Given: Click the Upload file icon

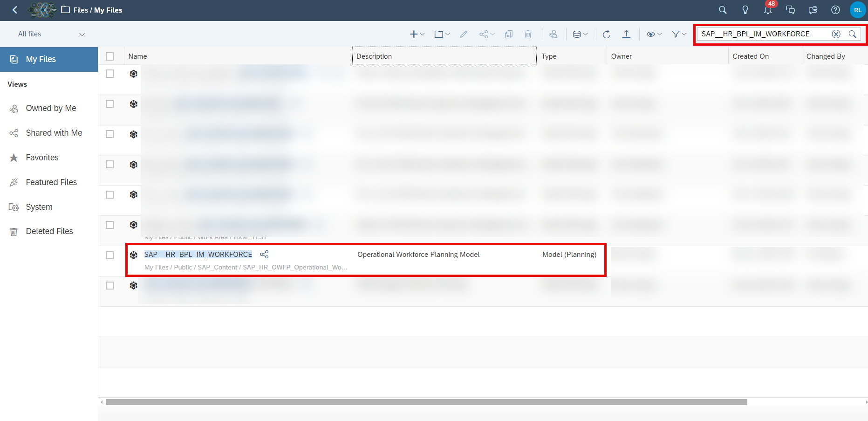Looking at the screenshot, I should [x=626, y=34].
